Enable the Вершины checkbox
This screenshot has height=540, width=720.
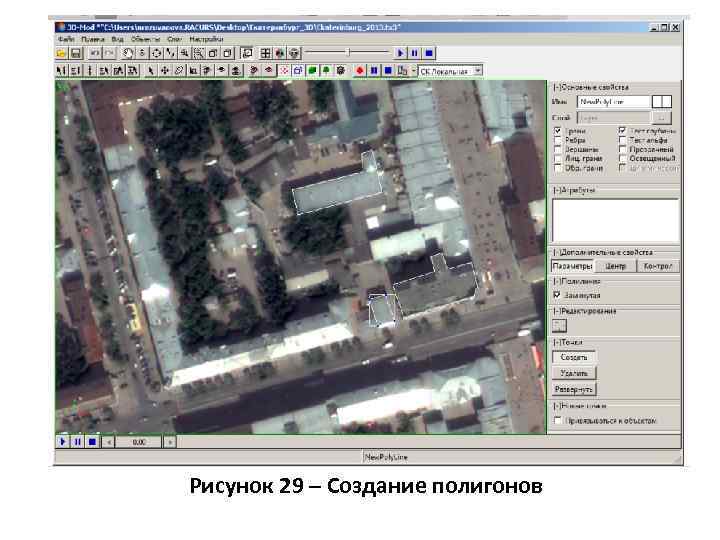(557, 149)
